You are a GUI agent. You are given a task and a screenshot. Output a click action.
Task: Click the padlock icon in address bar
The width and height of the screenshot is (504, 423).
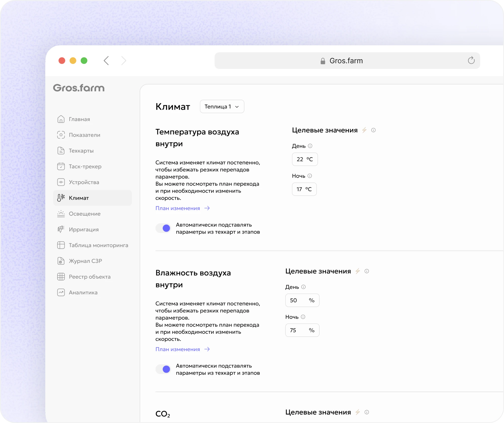(323, 61)
